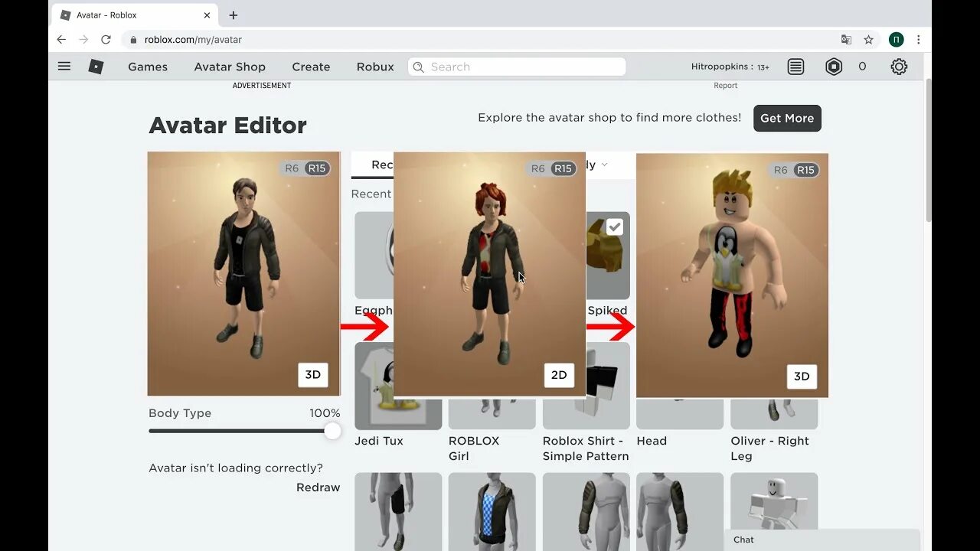Open a new browser tab with plus
Screen dimensions: 980x551
pyautogui.click(x=234, y=15)
